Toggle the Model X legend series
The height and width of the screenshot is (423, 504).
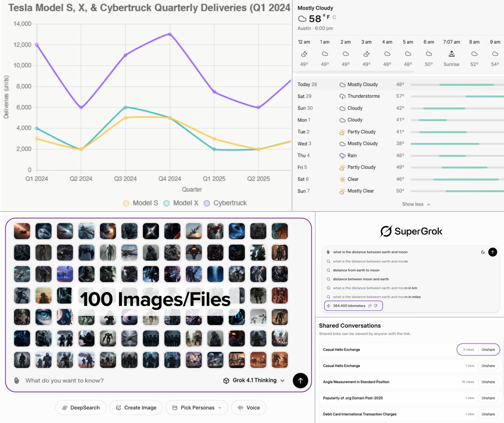(181, 203)
